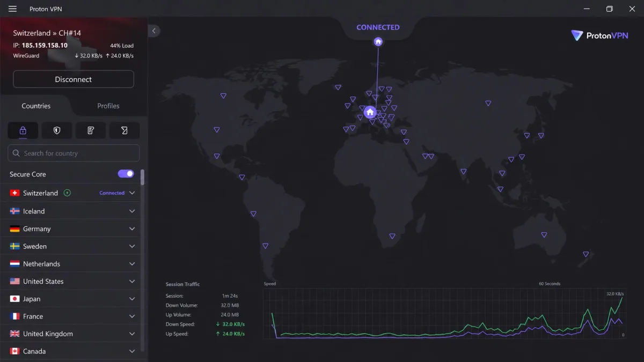Click the '44% Load' indicator

click(122, 46)
